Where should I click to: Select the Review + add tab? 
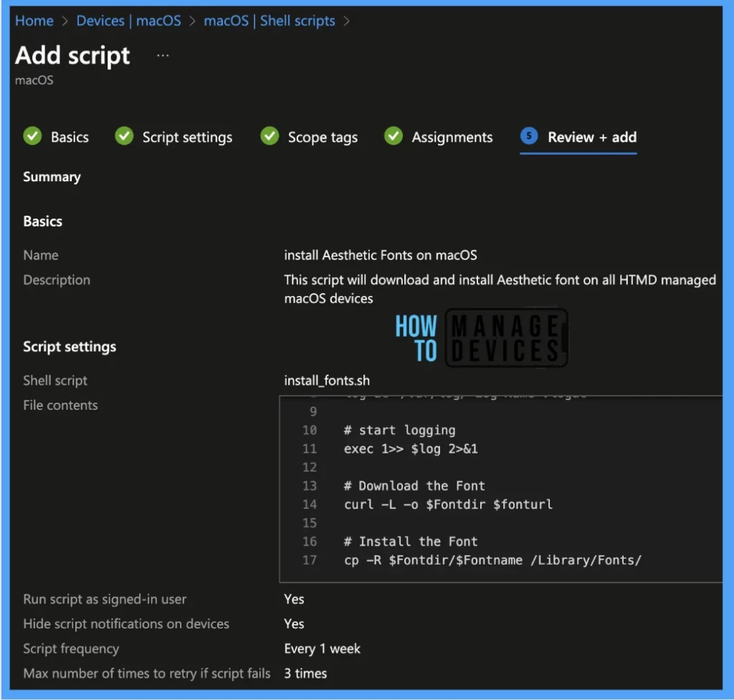pyautogui.click(x=591, y=137)
